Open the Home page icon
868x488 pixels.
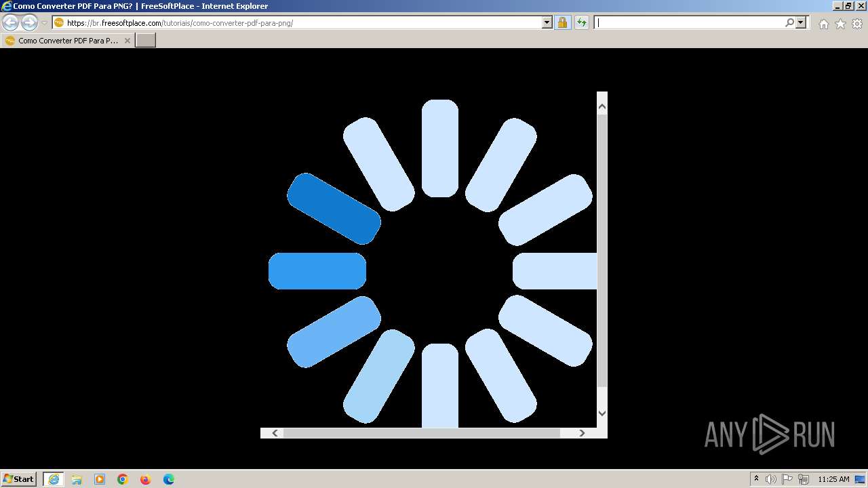(823, 24)
